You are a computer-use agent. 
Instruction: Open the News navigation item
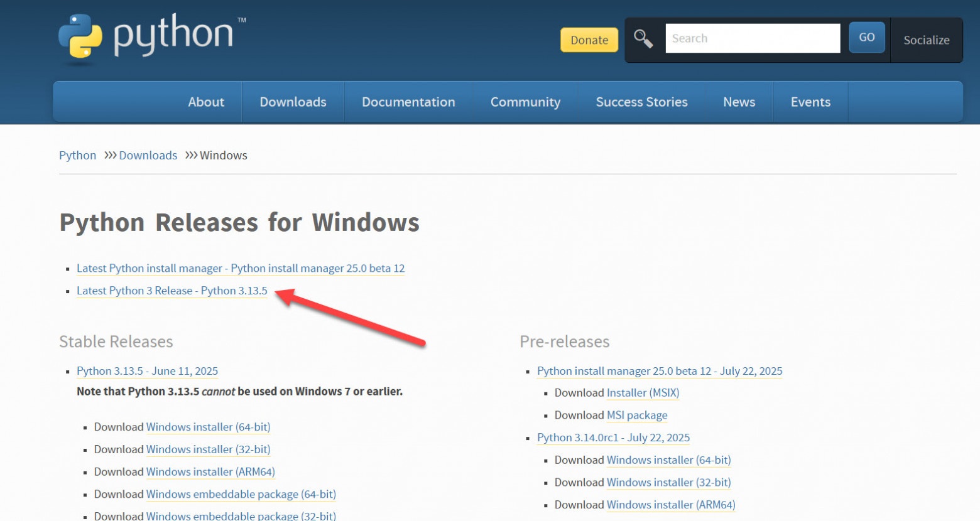pos(739,102)
